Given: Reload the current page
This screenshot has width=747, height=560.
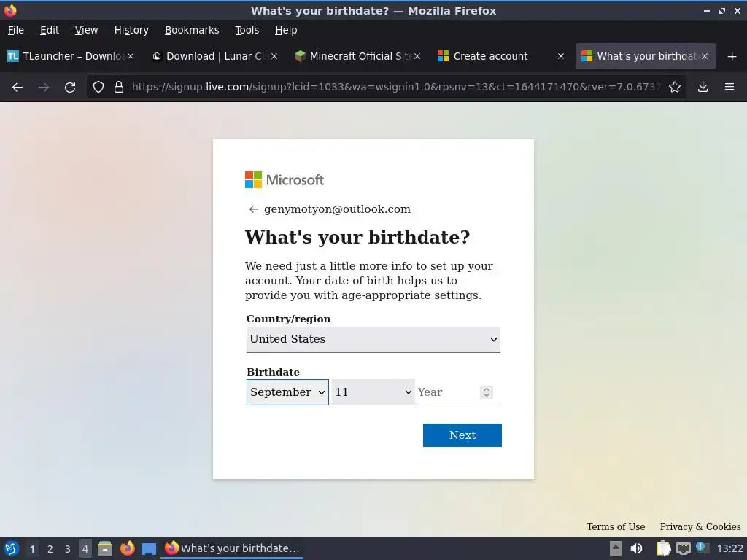Looking at the screenshot, I should pos(70,87).
